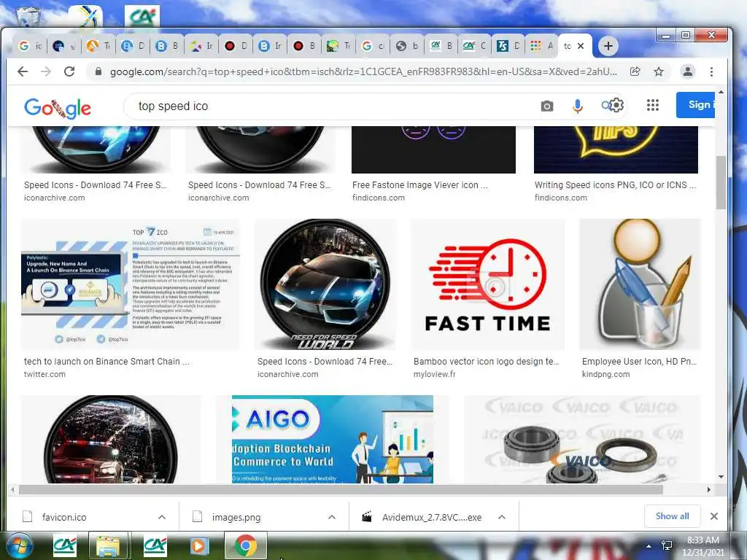Switch to the first Google 'ic' tab
The image size is (747, 560).
29,46
